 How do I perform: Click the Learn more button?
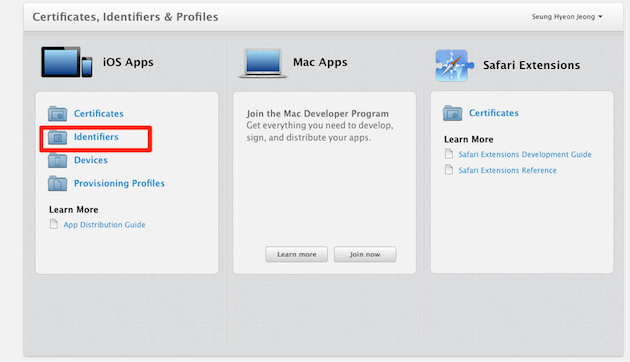[x=297, y=254]
